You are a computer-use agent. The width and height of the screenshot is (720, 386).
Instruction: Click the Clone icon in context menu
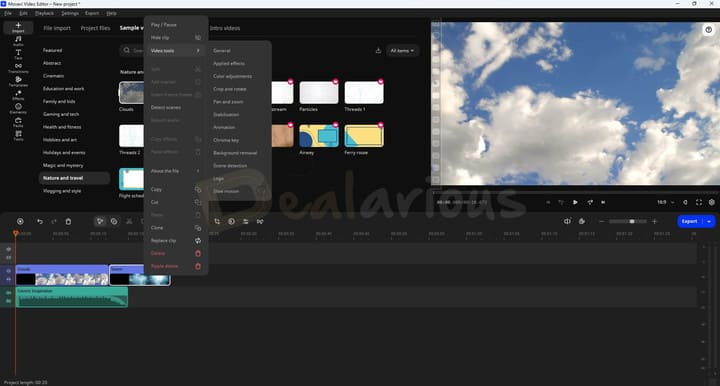(198, 228)
